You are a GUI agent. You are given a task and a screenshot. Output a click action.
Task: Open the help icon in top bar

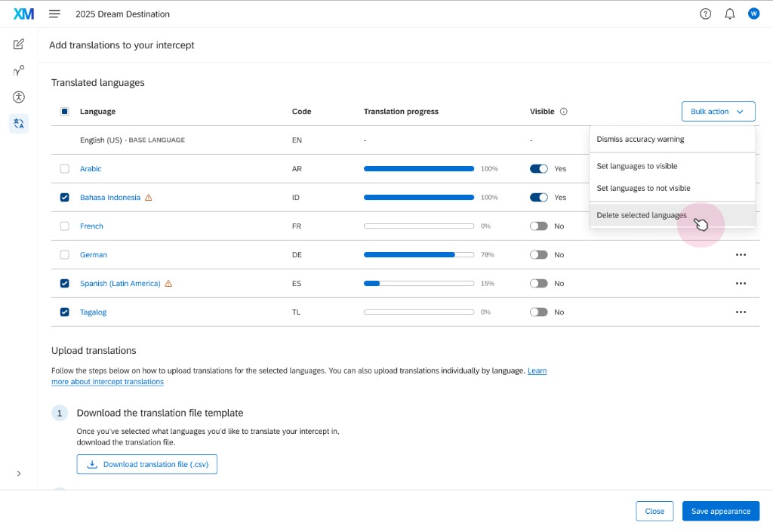pos(705,13)
